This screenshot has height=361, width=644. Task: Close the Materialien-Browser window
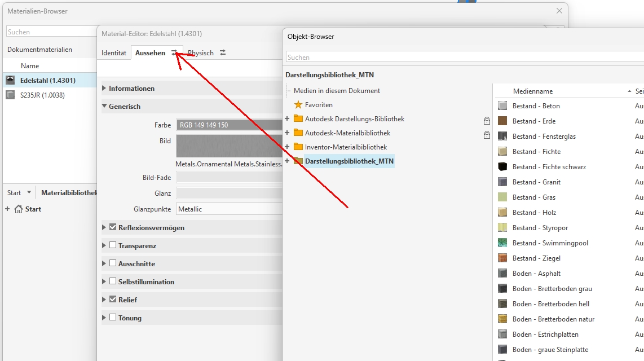[x=559, y=11]
